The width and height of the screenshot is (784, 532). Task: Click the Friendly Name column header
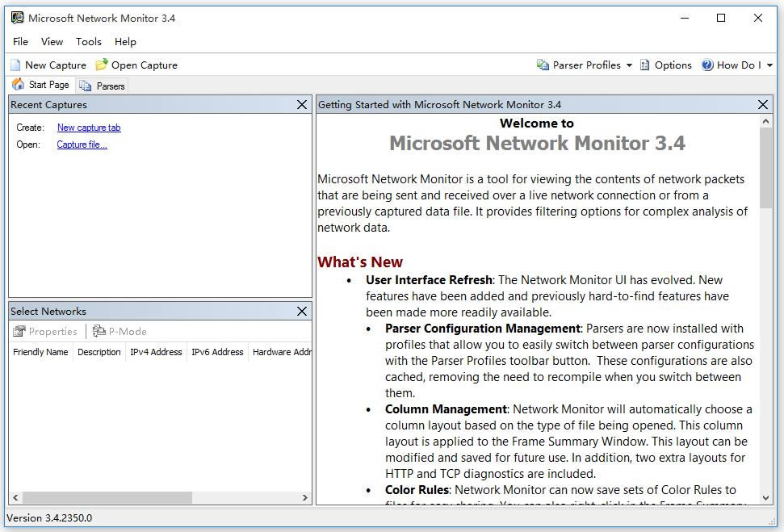click(x=40, y=352)
